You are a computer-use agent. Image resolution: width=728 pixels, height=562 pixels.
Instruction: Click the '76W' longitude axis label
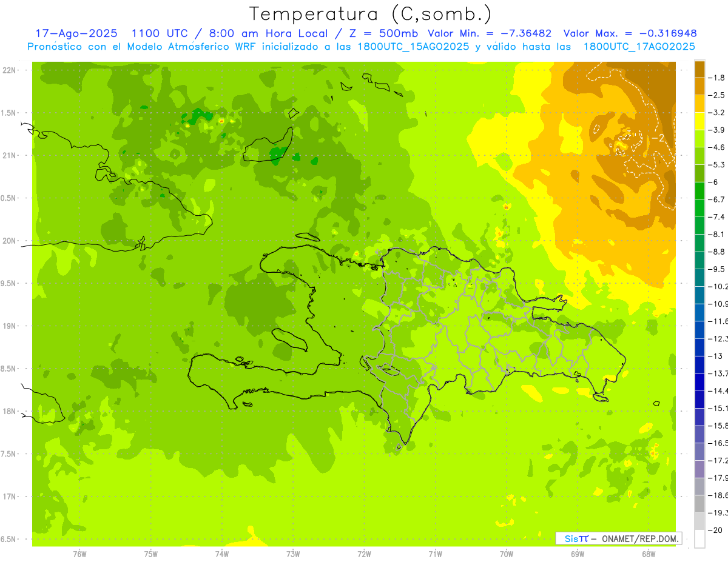coord(79,554)
